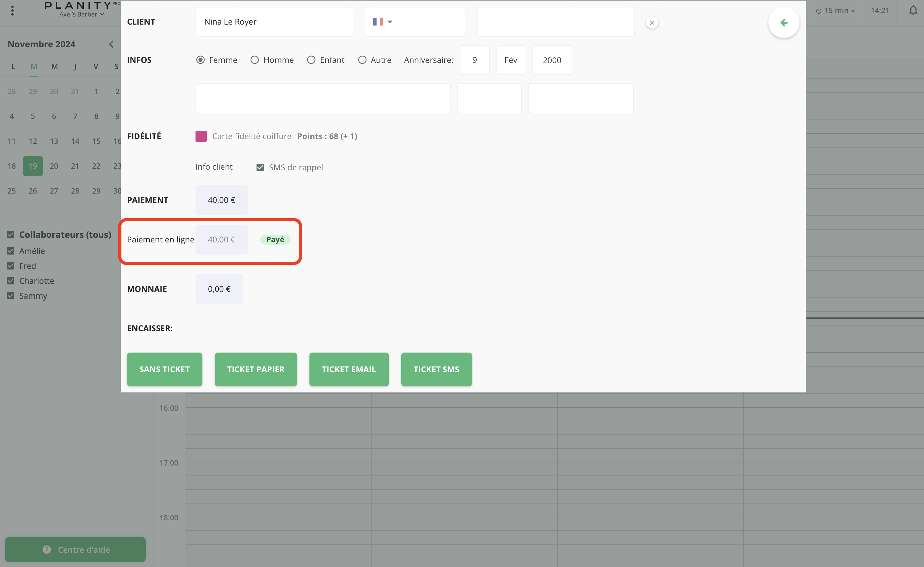Click the pink loyalty card color swatch

[201, 136]
